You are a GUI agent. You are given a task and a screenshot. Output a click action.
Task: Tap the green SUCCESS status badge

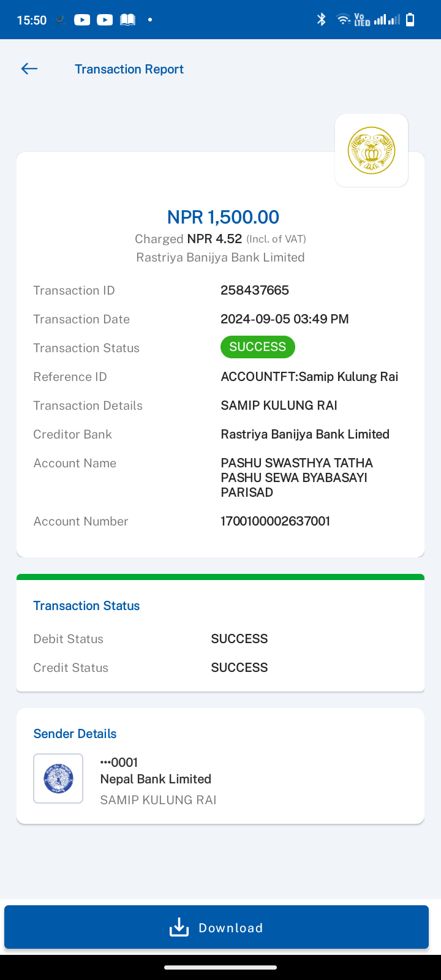point(258,347)
